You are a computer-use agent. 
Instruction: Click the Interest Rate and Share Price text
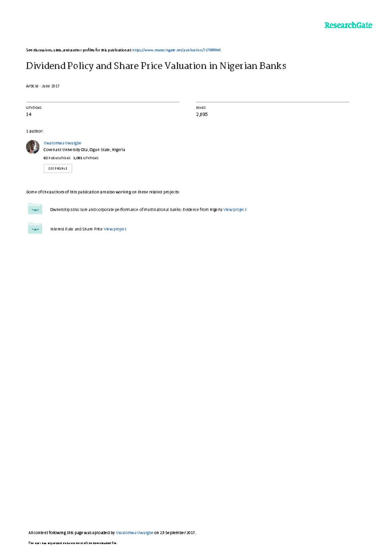coord(76,229)
